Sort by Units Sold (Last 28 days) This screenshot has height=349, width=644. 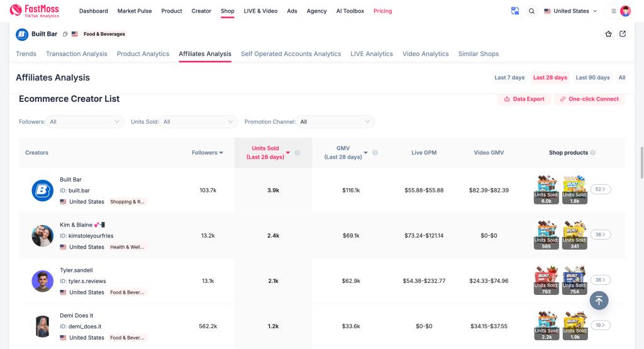coord(268,153)
